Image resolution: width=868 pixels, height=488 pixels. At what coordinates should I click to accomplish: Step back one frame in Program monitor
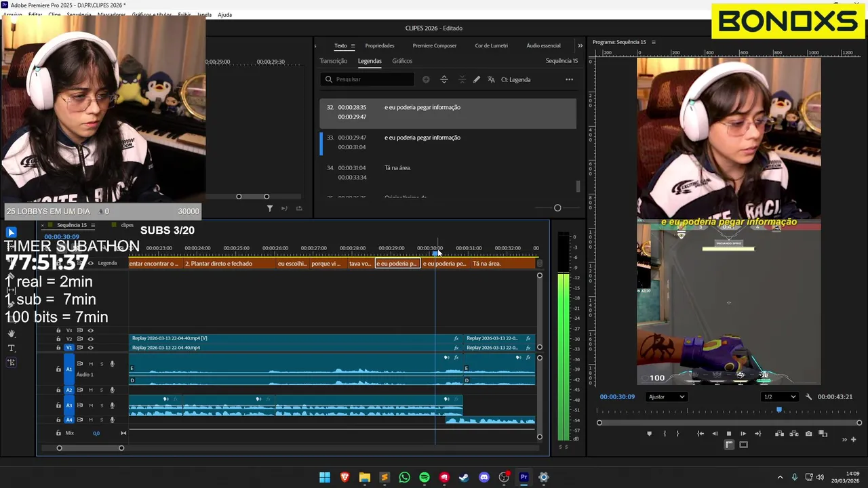pos(715,434)
